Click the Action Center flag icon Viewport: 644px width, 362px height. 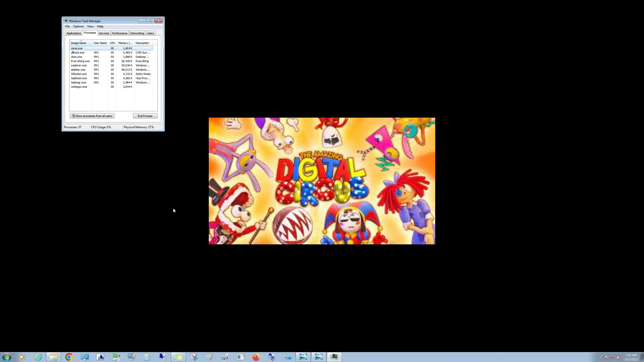pos(607,357)
